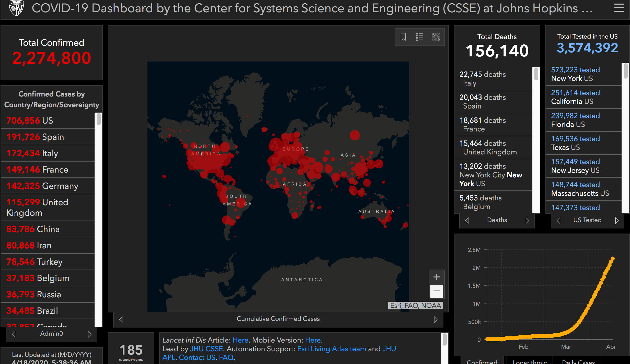630x364 pixels.
Task: Zoom out the map with minus button
Action: [x=437, y=291]
